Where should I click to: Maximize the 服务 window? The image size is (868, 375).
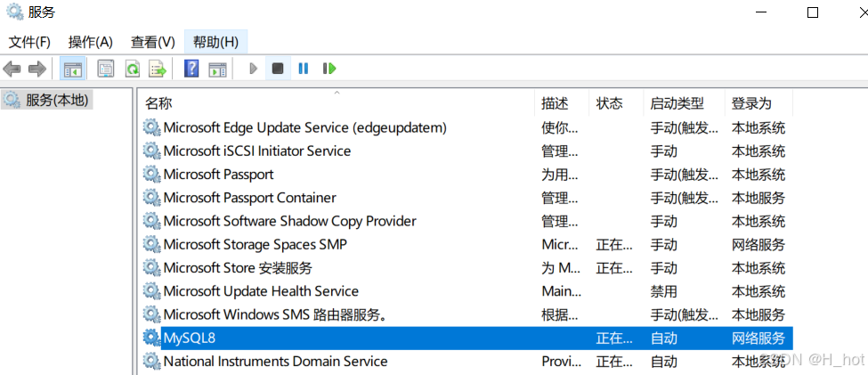coord(813,12)
